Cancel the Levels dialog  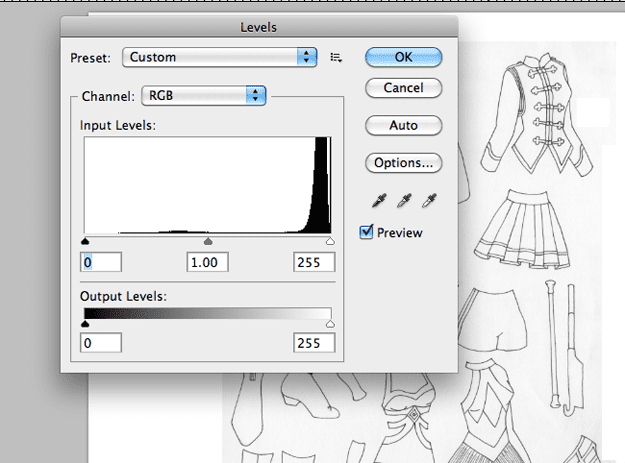(x=403, y=88)
